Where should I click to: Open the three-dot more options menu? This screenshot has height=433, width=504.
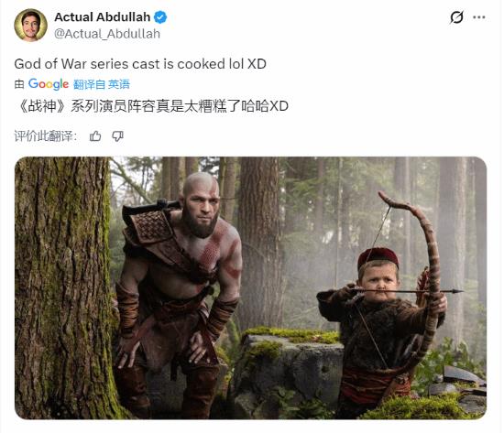[479, 17]
